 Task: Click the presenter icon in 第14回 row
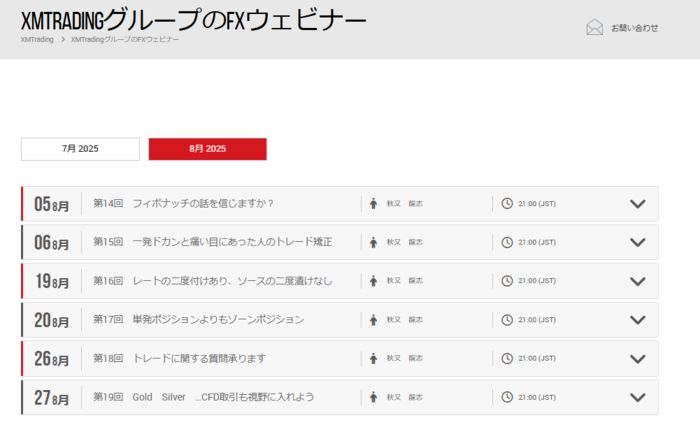(x=374, y=203)
